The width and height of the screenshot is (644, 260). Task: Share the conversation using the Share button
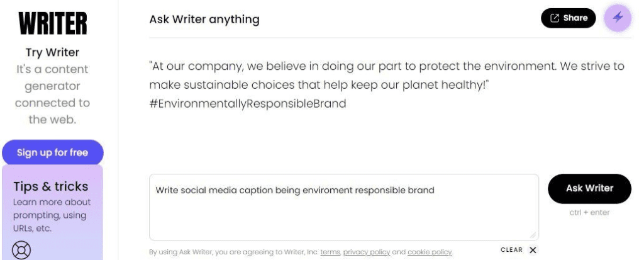point(569,18)
